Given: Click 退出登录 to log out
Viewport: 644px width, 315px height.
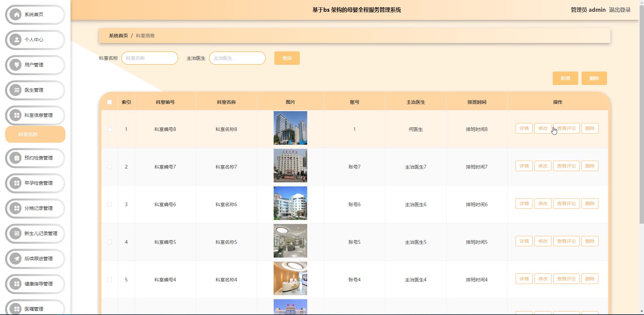Looking at the screenshot, I should pos(619,10).
